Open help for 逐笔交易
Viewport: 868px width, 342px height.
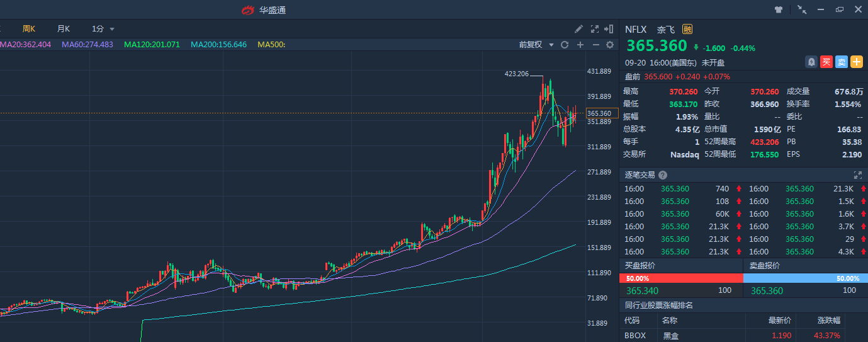663,175
